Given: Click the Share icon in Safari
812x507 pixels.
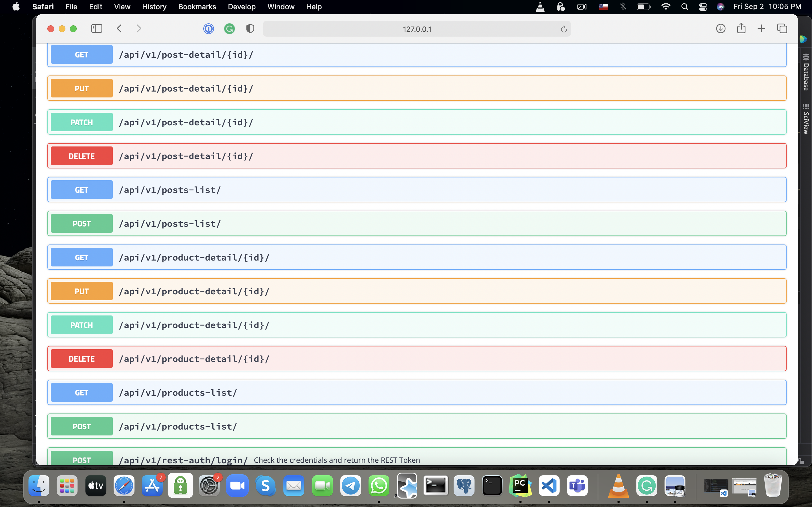Looking at the screenshot, I should 741,28.
